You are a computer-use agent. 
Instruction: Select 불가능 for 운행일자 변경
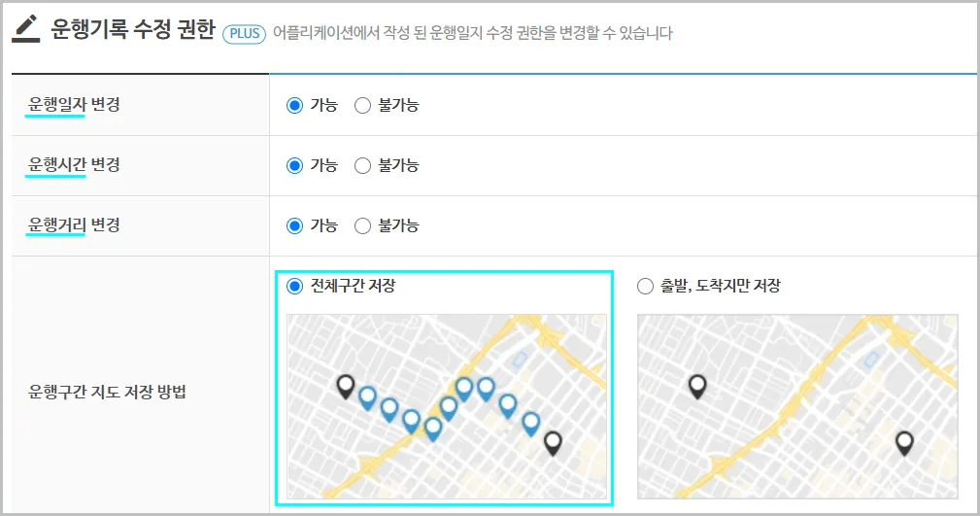pos(363,105)
